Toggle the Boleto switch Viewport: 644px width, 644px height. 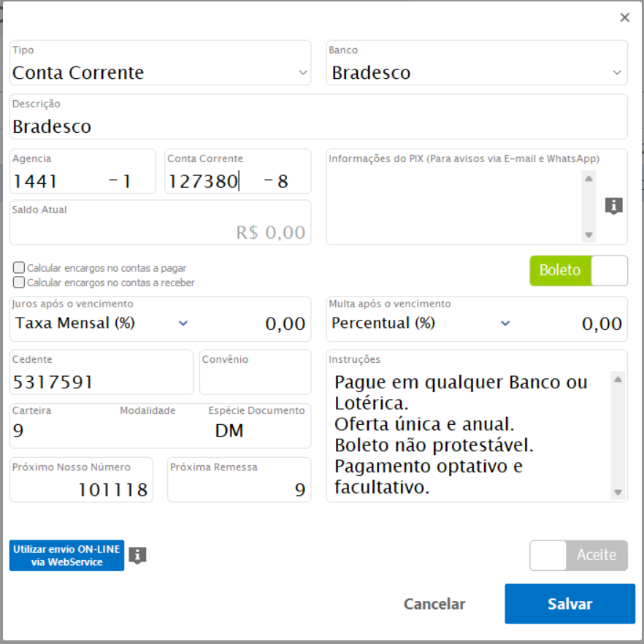pyautogui.click(x=578, y=270)
